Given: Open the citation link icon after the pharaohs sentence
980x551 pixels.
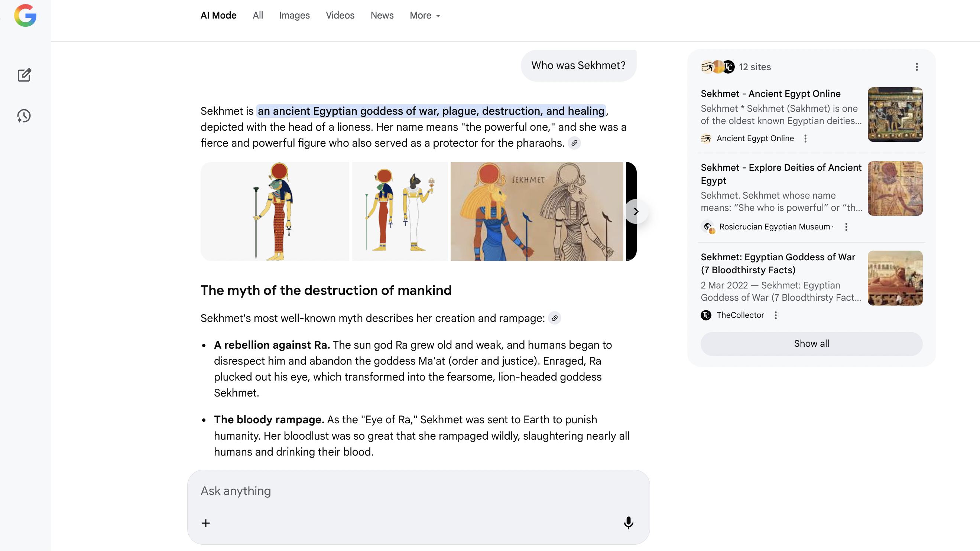Looking at the screenshot, I should 574,143.
